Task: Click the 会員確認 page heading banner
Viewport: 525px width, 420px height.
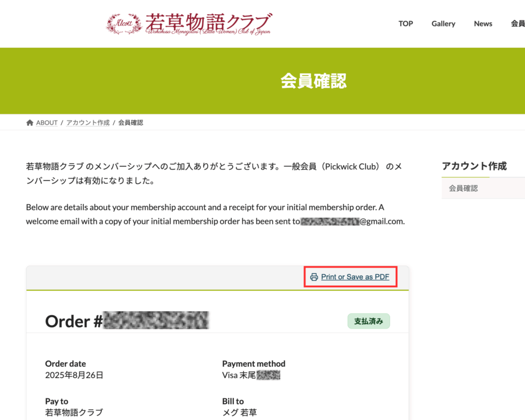Action: click(313, 81)
